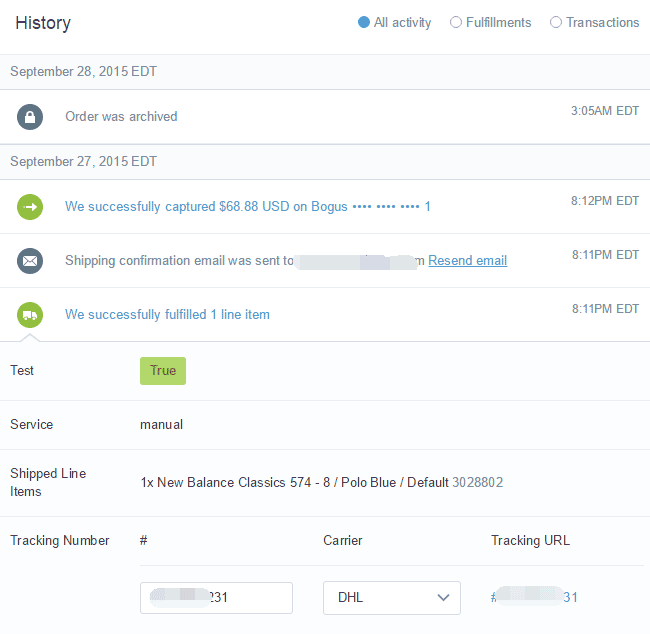The image size is (650, 634).
Task: Click the September 28, 2015 date header
Action: pyautogui.click(x=83, y=72)
